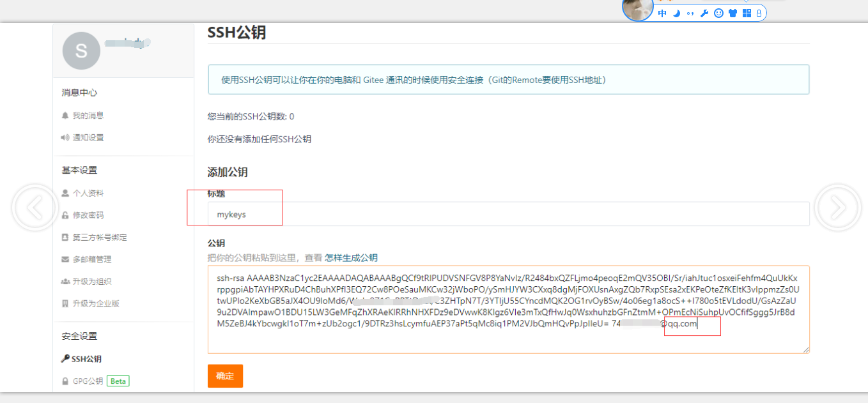
Task: Toggle full/half width with moon icon
Action: pos(677,13)
